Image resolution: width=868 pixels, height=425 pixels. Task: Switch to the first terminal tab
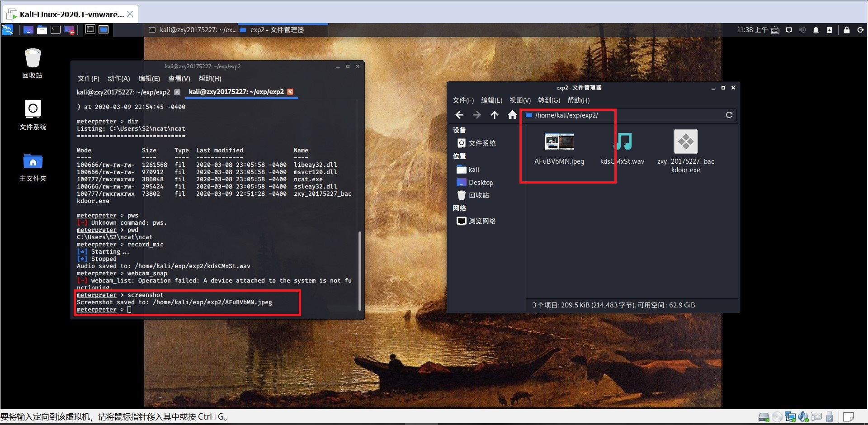click(123, 92)
